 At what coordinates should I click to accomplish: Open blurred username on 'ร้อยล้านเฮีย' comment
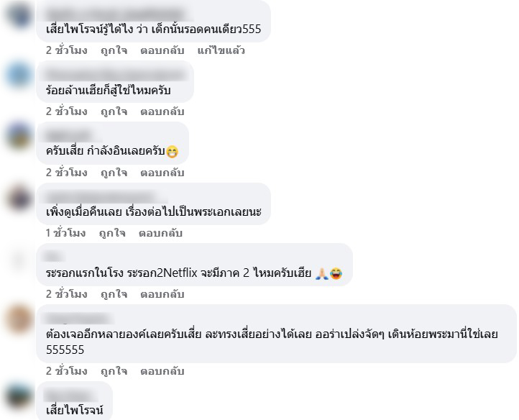pos(114,75)
